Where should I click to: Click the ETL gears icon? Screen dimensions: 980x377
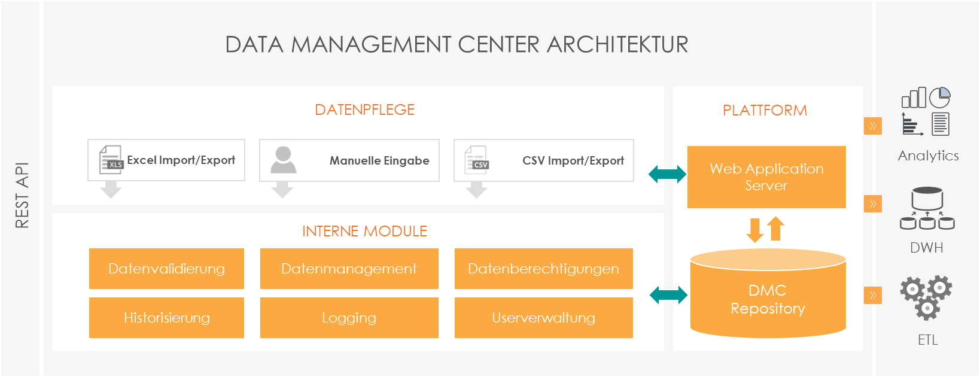pyautogui.click(x=926, y=297)
